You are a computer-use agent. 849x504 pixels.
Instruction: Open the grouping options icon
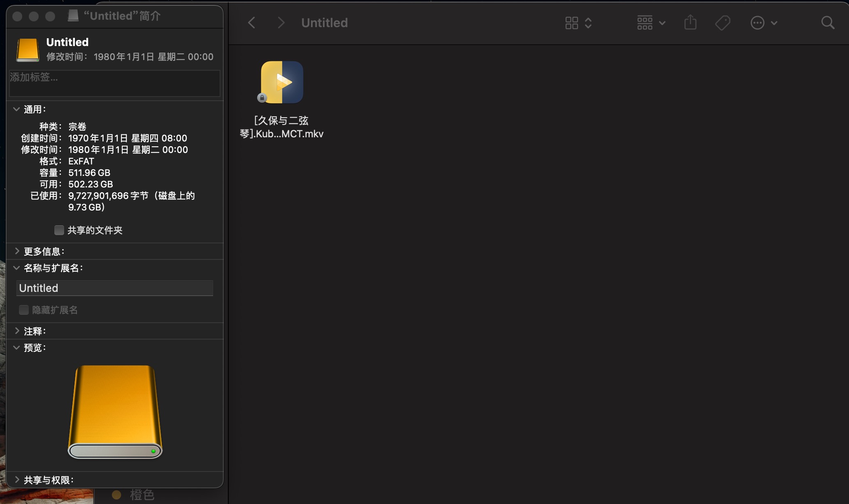[645, 23]
